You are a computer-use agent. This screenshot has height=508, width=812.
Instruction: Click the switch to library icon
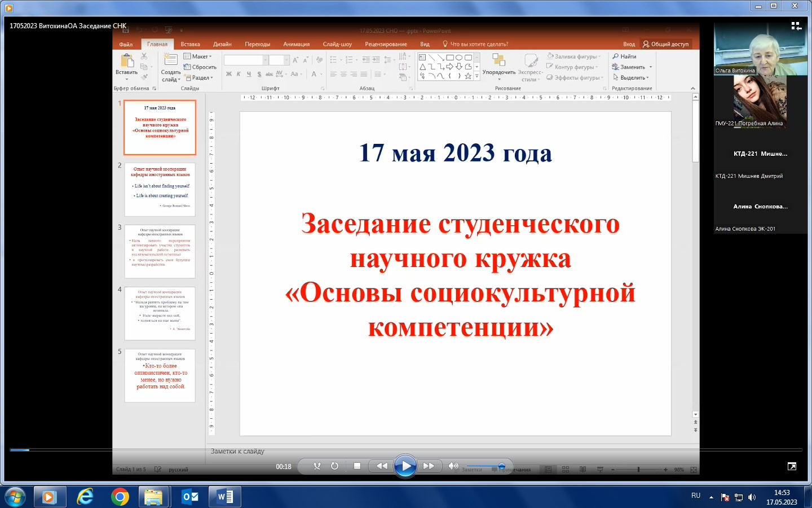pos(796,26)
